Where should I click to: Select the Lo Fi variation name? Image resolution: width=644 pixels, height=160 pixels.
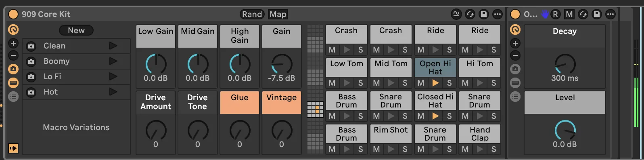[52, 76]
